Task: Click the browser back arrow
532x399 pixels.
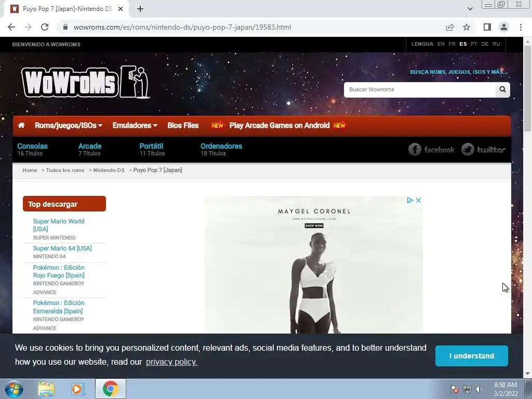Action: pyautogui.click(x=11, y=27)
